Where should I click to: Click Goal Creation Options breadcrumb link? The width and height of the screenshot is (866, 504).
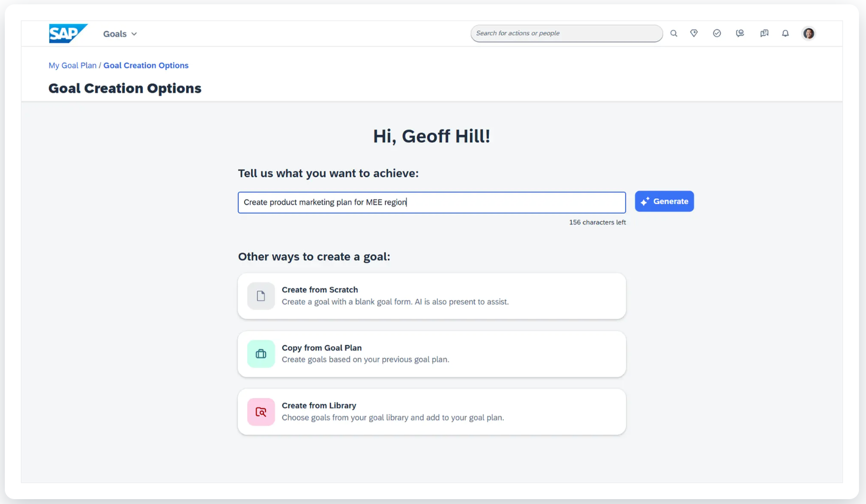pyautogui.click(x=146, y=65)
